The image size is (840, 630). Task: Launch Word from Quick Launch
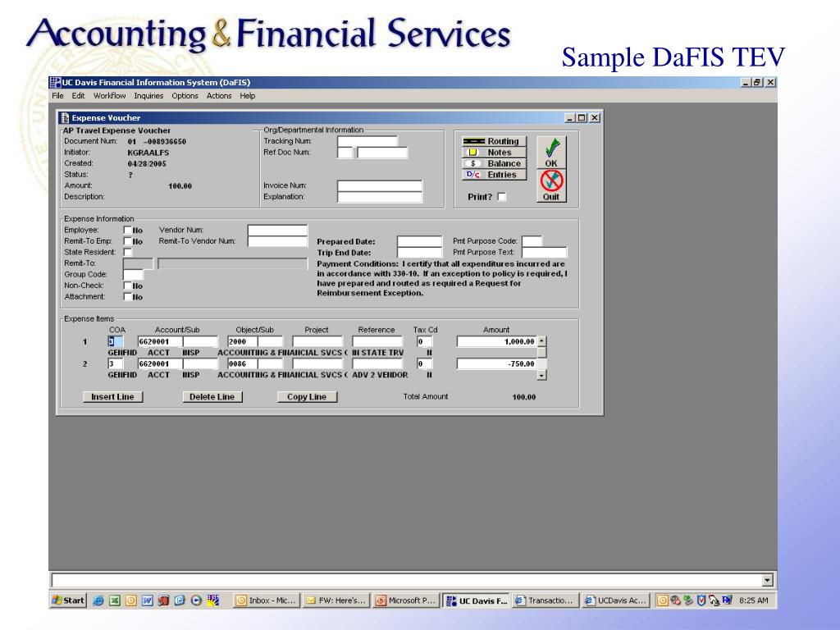point(148,600)
